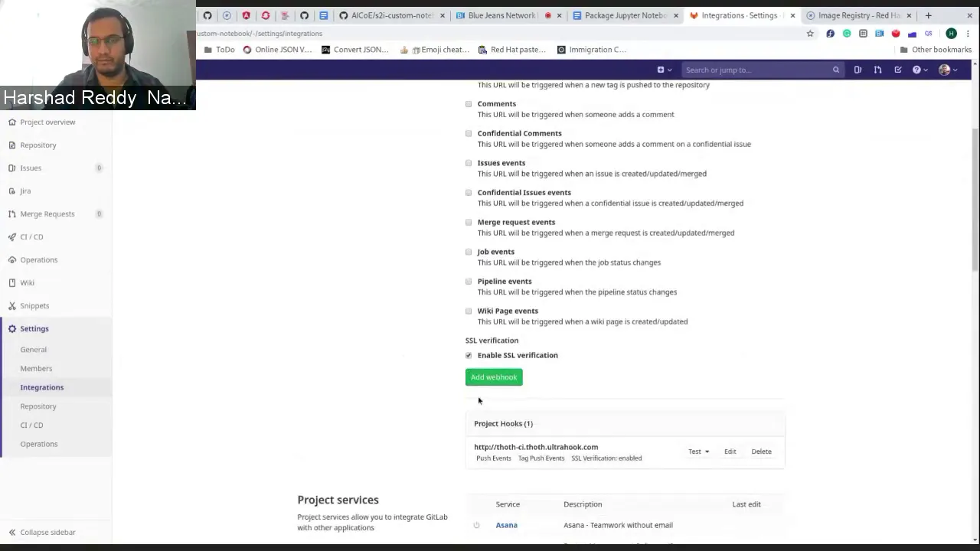Open the Red Hat paste bookmark

click(512, 50)
